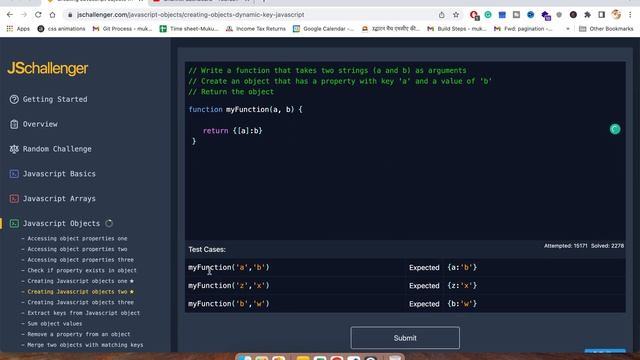Open Build Steps bookmark
This screenshot has width=640, height=360.
point(457,29)
